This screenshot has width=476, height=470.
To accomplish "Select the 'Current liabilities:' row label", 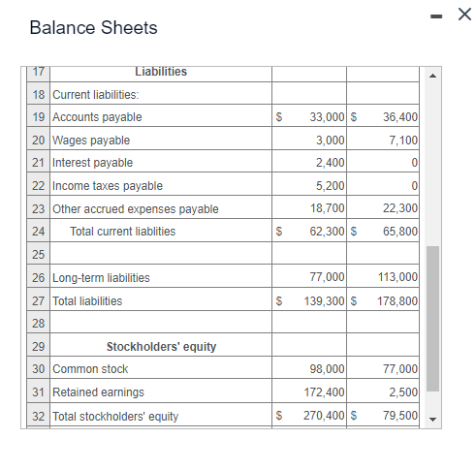I will pos(96,95).
